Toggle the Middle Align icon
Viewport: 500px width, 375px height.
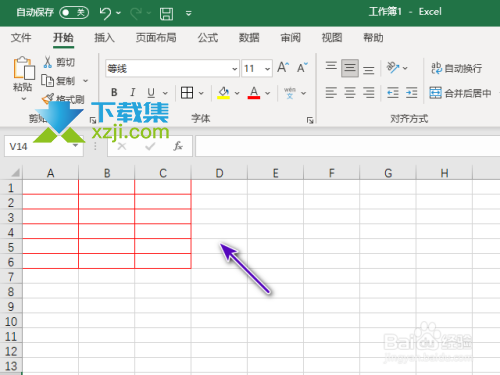click(x=350, y=68)
